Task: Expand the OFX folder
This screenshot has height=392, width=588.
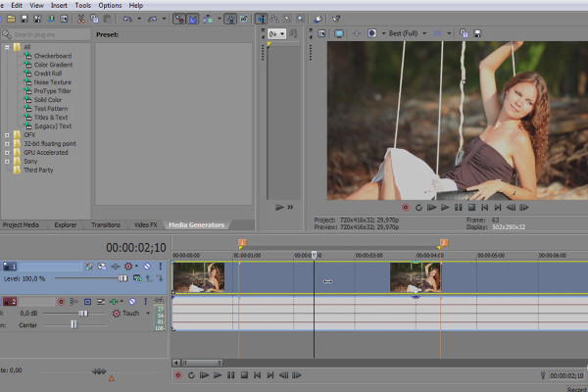Action: tap(7, 135)
